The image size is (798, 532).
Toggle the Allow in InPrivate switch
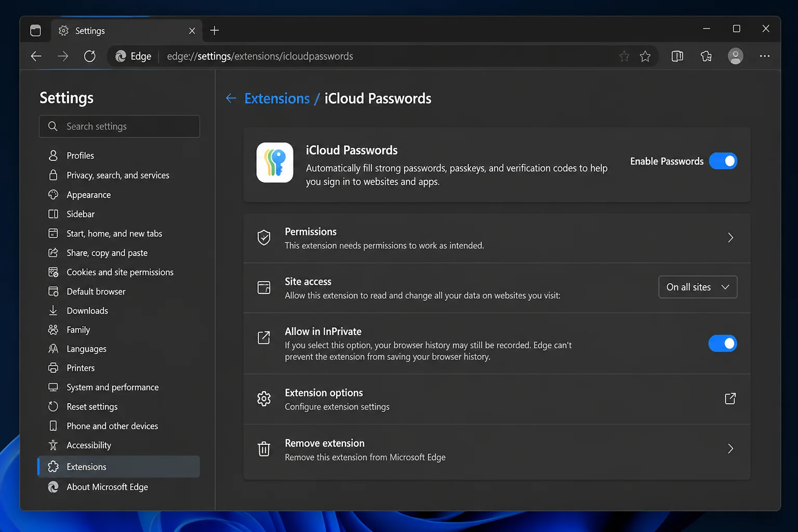click(723, 343)
